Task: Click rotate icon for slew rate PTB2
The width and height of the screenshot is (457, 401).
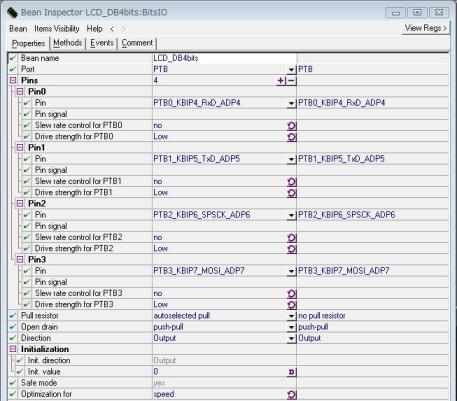Action: (292, 238)
